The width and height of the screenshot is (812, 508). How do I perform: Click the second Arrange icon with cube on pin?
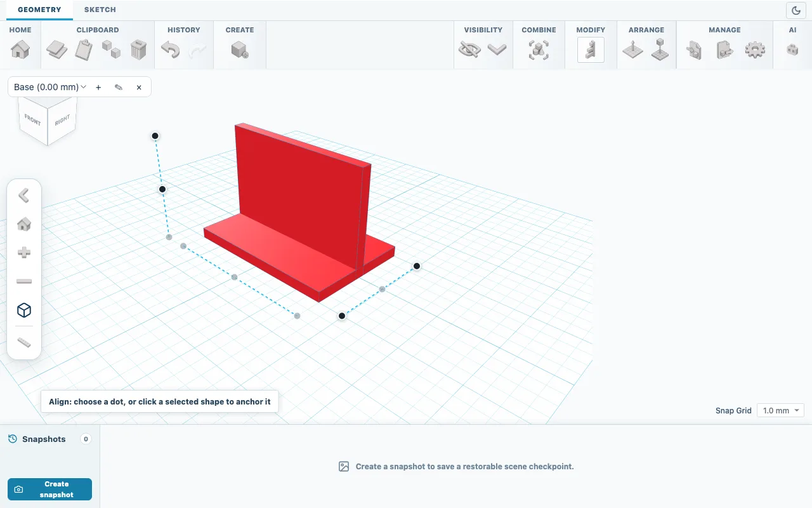click(x=660, y=50)
